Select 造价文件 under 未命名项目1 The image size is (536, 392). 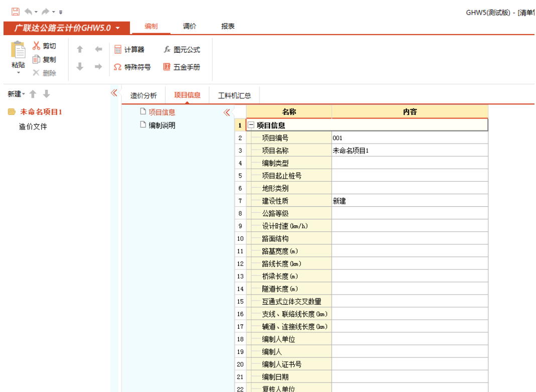[33, 127]
